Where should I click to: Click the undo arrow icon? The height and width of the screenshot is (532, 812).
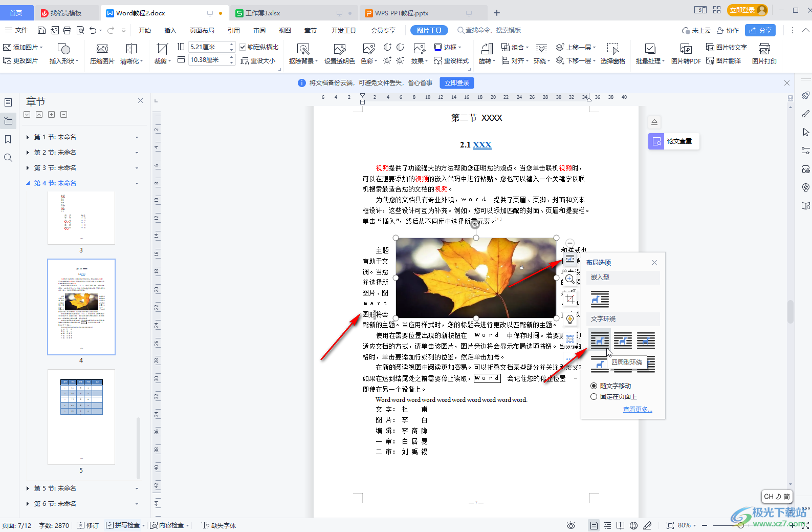click(93, 30)
